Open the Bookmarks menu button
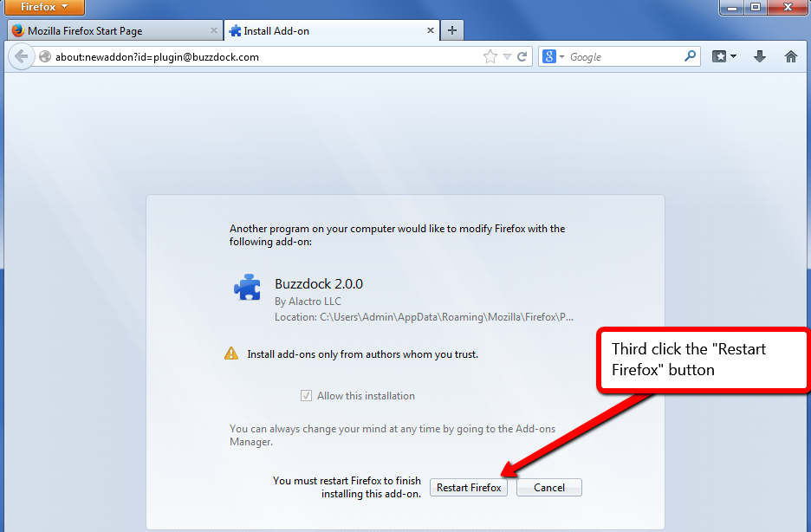Image resolution: width=811 pixels, height=532 pixels. tap(723, 56)
